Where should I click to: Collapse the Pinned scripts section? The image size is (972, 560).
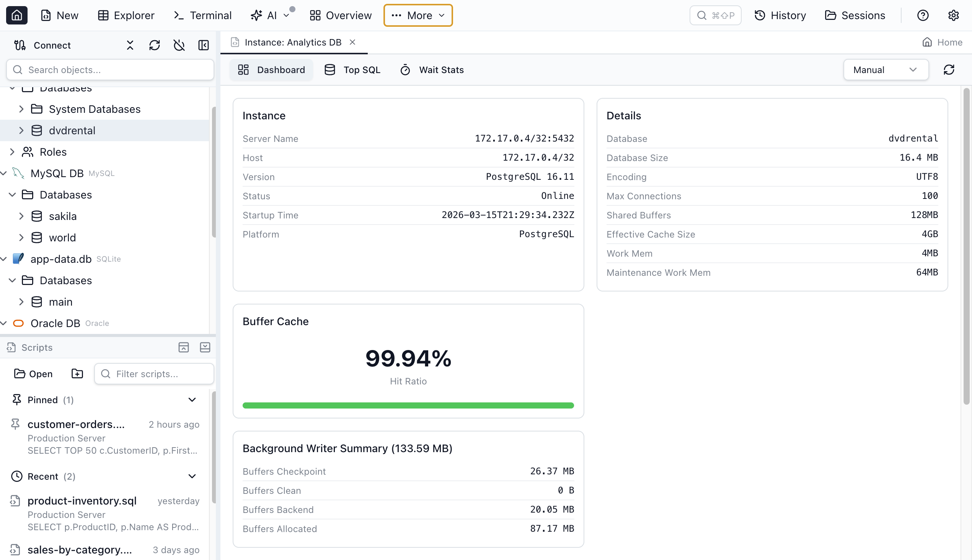[x=192, y=400]
